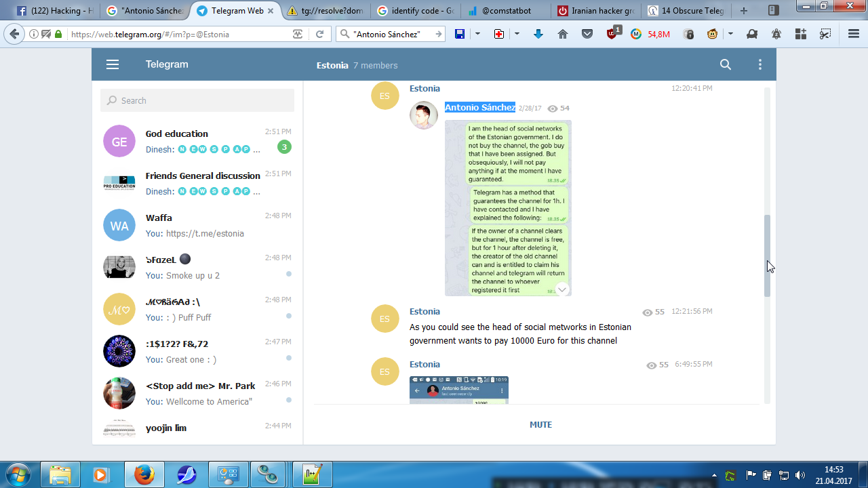Switch to the Facebook Hacking tab
This screenshot has height=488, width=868.
point(55,10)
